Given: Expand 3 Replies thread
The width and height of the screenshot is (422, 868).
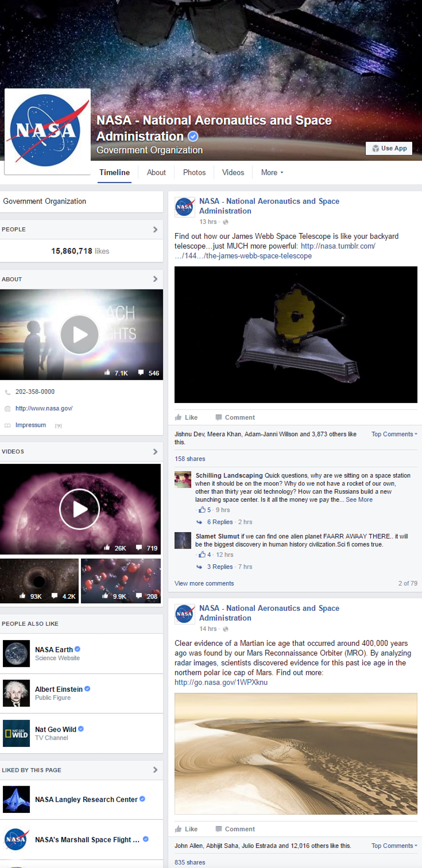Looking at the screenshot, I should pos(220,567).
